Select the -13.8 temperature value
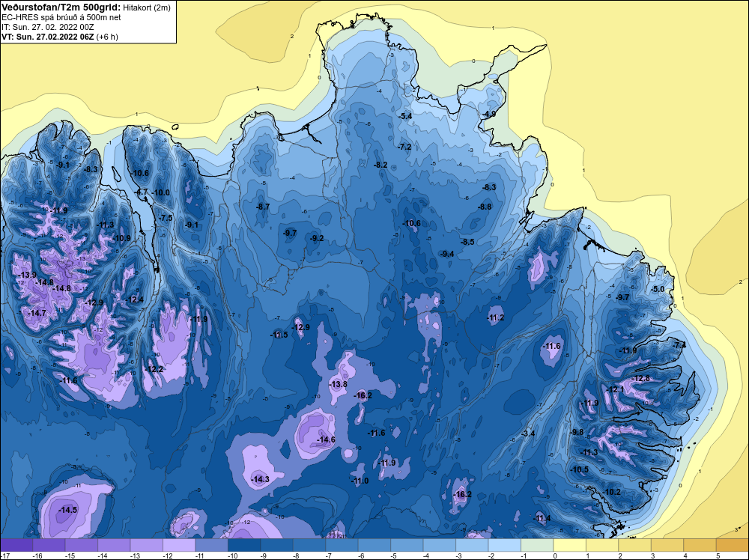 339,384
